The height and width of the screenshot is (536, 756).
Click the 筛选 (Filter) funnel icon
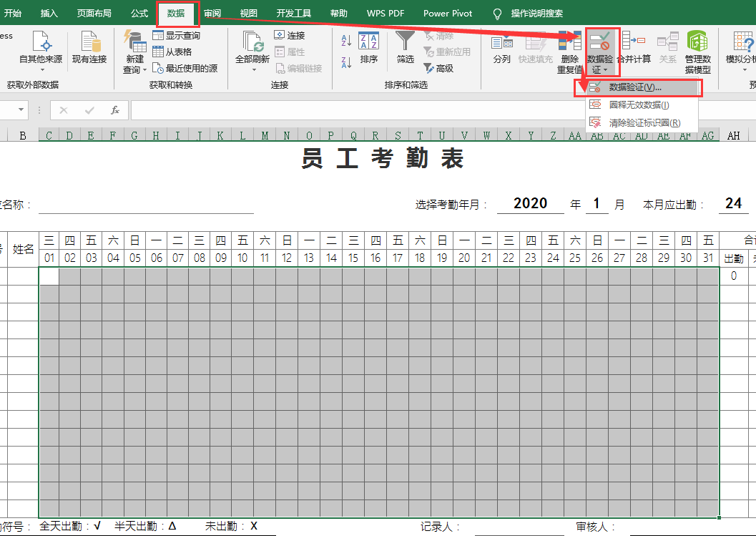pos(406,41)
